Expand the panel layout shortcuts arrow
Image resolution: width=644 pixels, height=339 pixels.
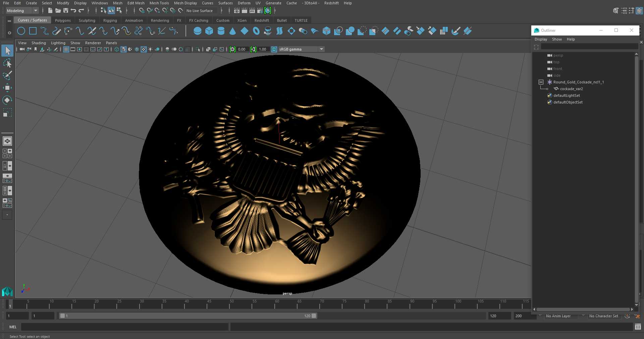[x=7, y=215]
